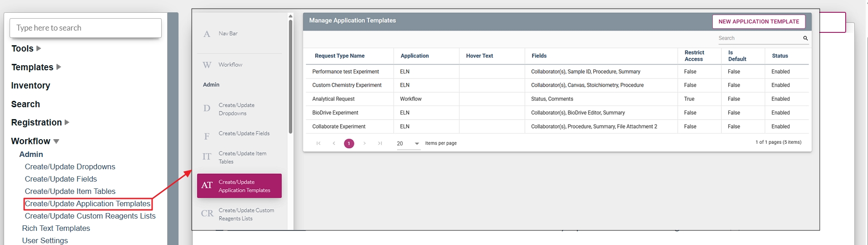
Task: Collapse the Workflow menu section
Action: click(x=56, y=141)
